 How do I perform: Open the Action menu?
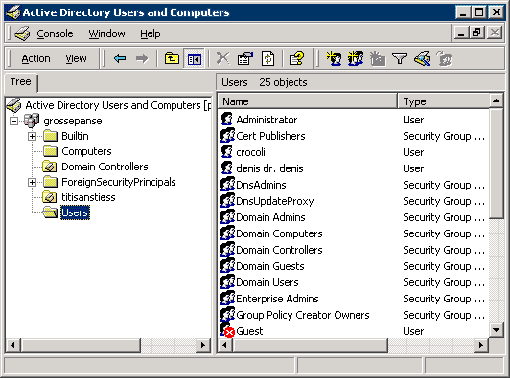(36, 59)
